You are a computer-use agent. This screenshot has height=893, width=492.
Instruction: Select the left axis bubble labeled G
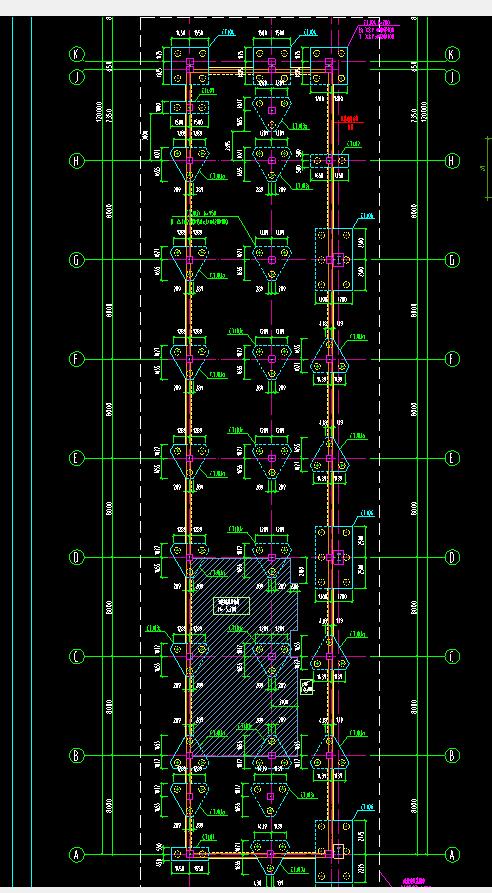(77, 260)
